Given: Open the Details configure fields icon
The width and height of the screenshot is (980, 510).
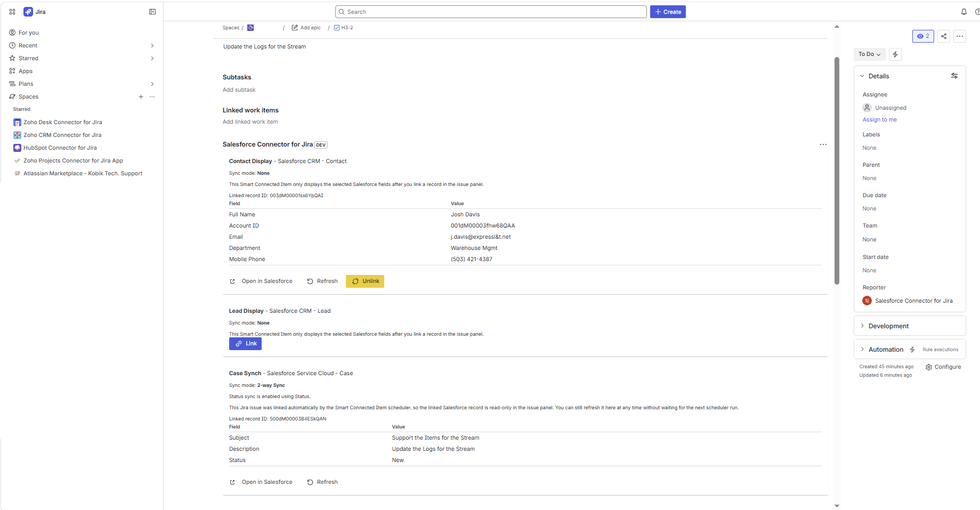Looking at the screenshot, I should coord(954,76).
